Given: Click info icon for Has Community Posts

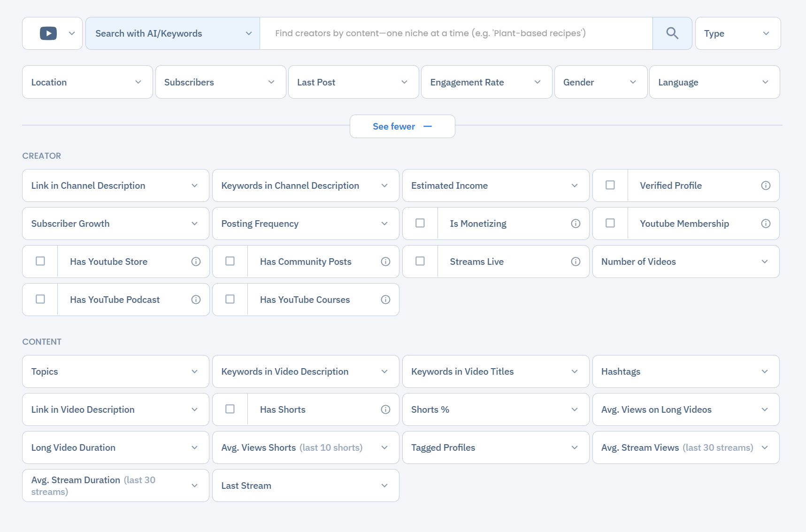Looking at the screenshot, I should [x=385, y=262].
